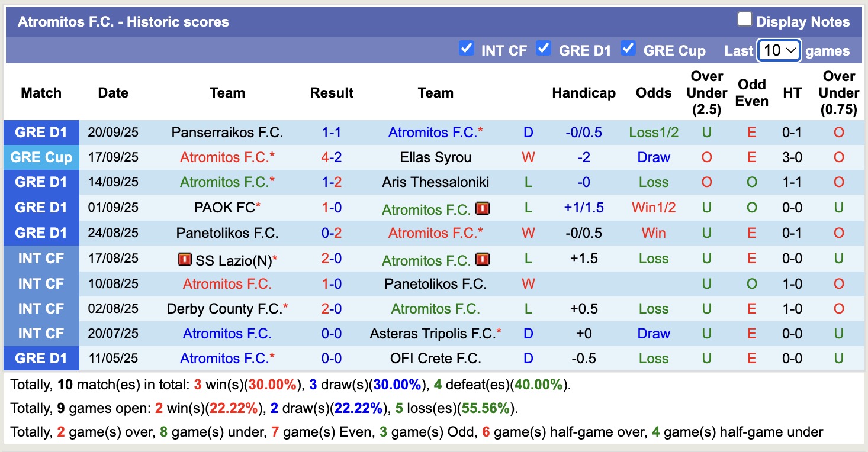
Task: Click the GRE D1 badge on the 11/05 match
Action: point(41,358)
